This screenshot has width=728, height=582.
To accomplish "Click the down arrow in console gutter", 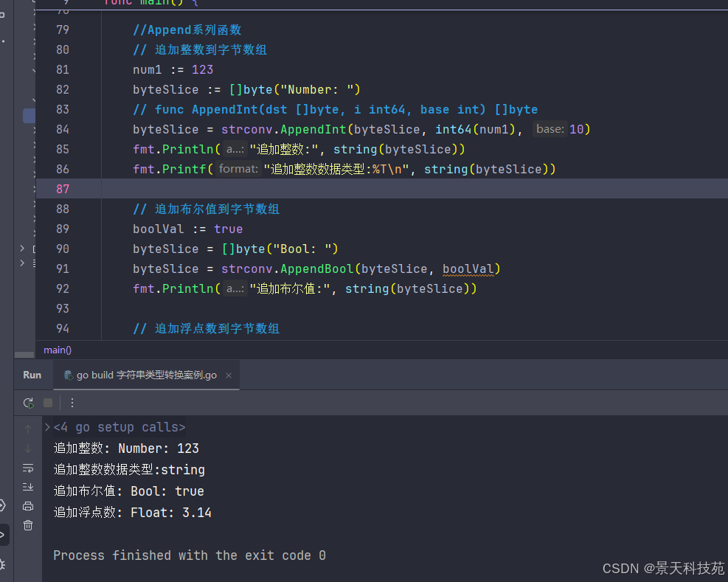I will (28, 448).
